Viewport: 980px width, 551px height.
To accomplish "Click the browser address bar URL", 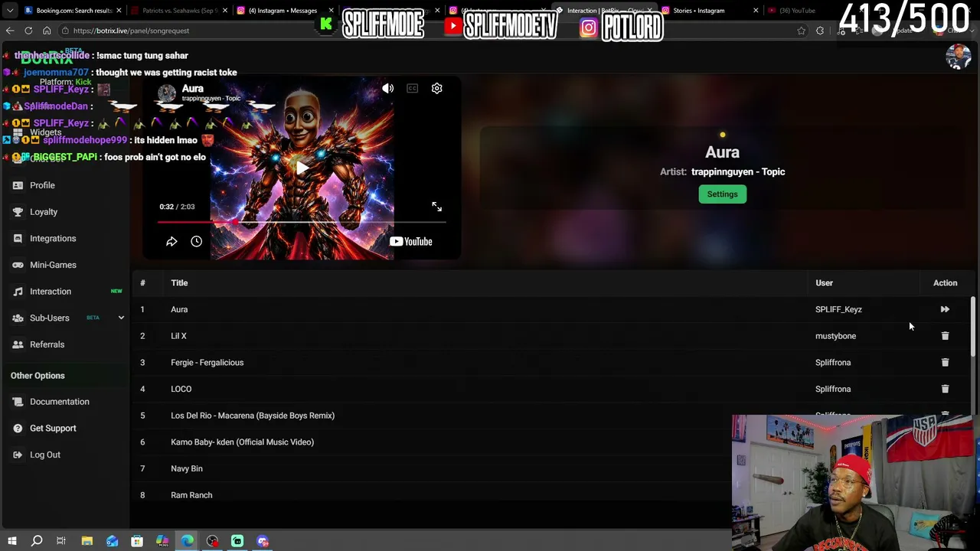I will pyautogui.click(x=132, y=31).
